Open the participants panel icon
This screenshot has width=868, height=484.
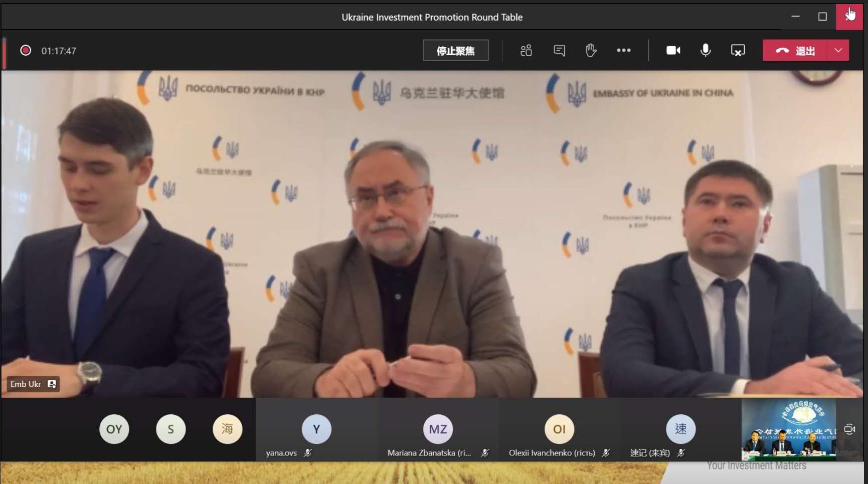coord(526,51)
